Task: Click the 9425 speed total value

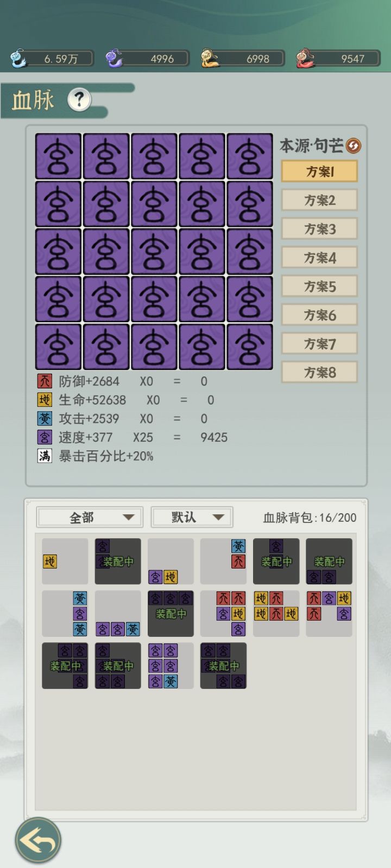Action: tap(214, 437)
